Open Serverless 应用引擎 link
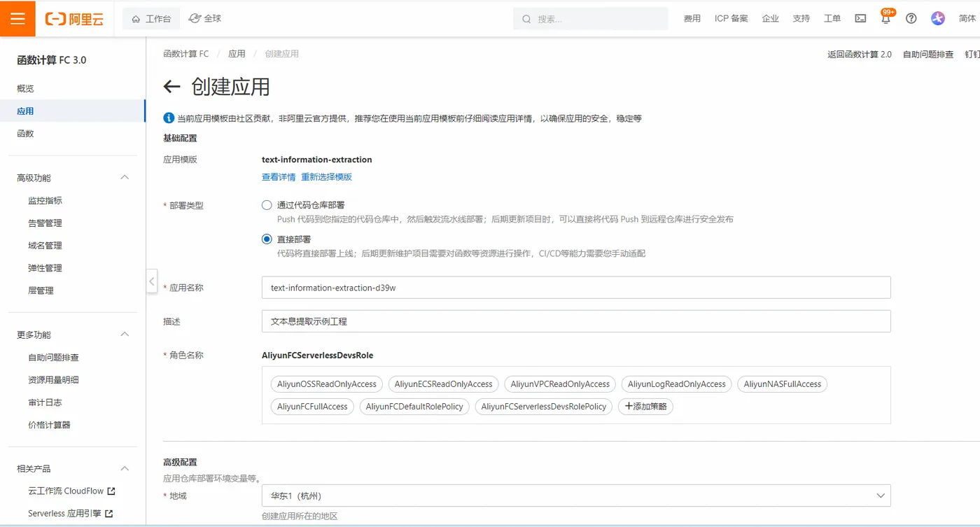 click(64, 513)
